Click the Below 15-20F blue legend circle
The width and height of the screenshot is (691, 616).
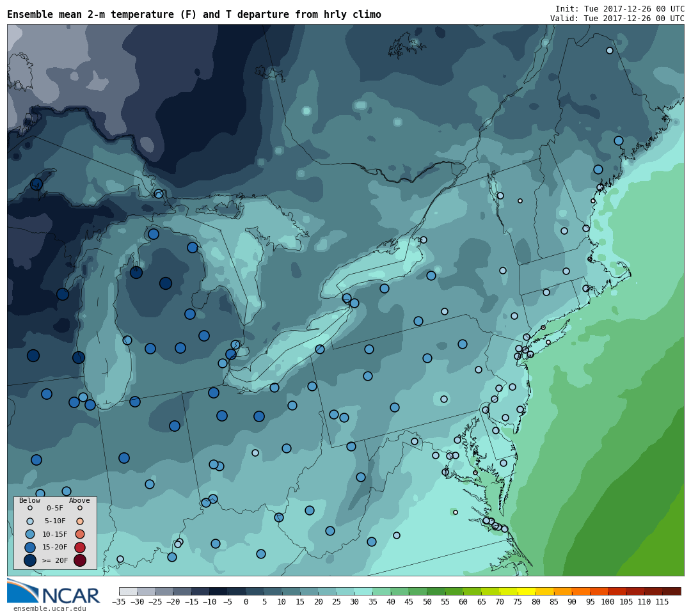pyautogui.click(x=30, y=548)
